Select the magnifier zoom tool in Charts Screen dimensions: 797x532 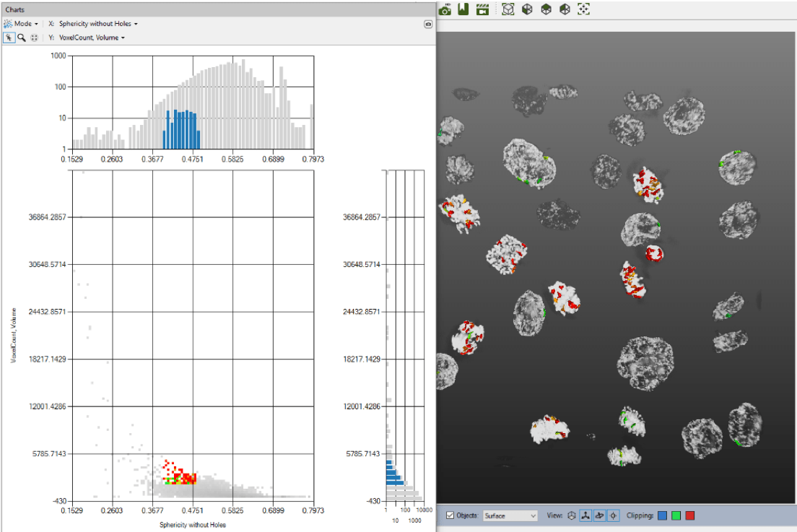pos(22,38)
